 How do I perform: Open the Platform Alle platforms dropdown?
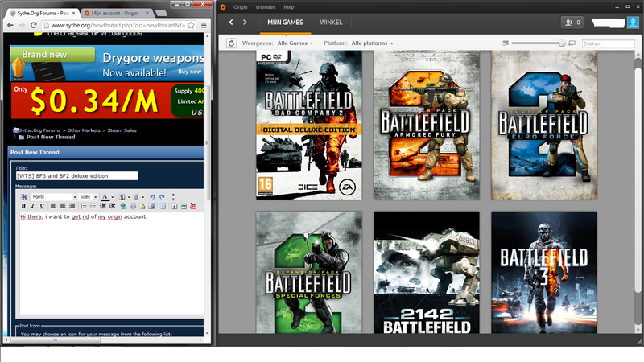tap(372, 43)
